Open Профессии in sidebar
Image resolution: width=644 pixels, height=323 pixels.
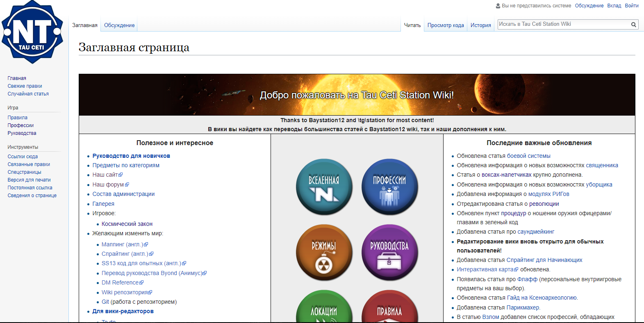[x=20, y=125]
